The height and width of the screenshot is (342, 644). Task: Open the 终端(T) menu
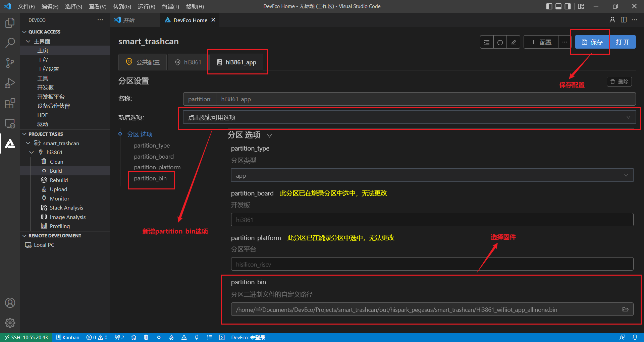click(x=170, y=6)
